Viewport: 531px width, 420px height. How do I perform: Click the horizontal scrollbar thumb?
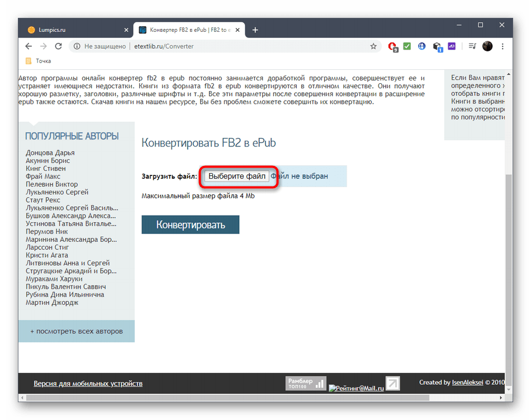tap(227, 398)
